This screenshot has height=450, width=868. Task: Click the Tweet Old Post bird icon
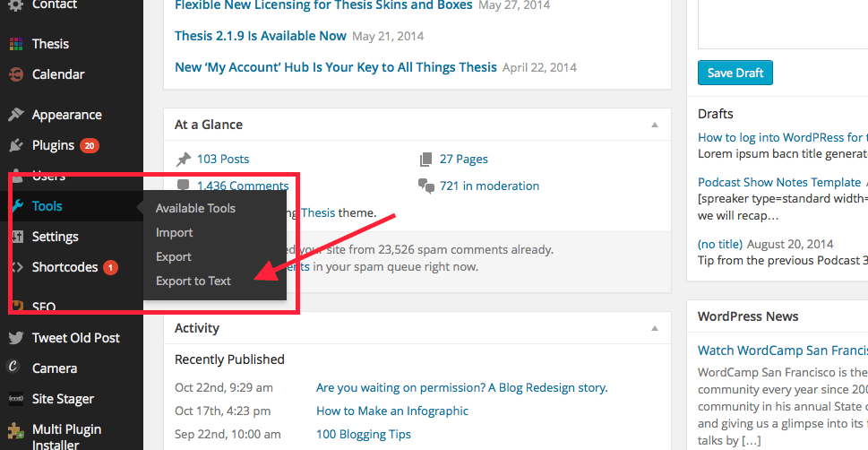click(x=15, y=338)
